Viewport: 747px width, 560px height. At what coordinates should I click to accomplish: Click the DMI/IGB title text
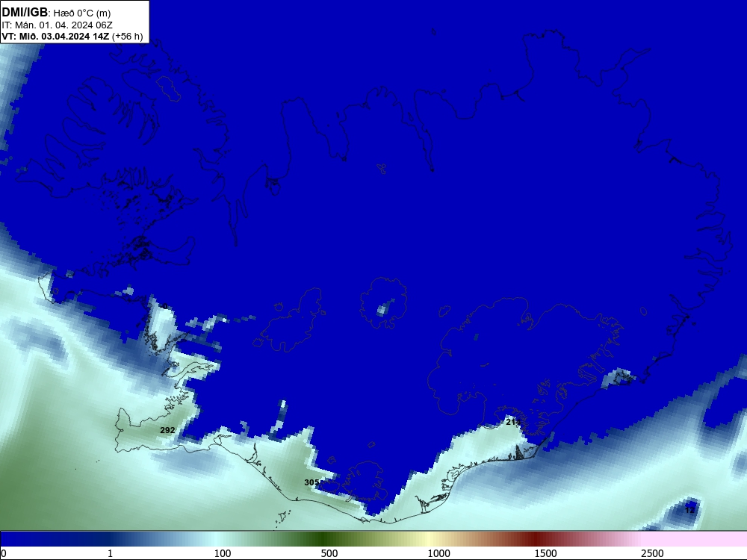coord(25,13)
